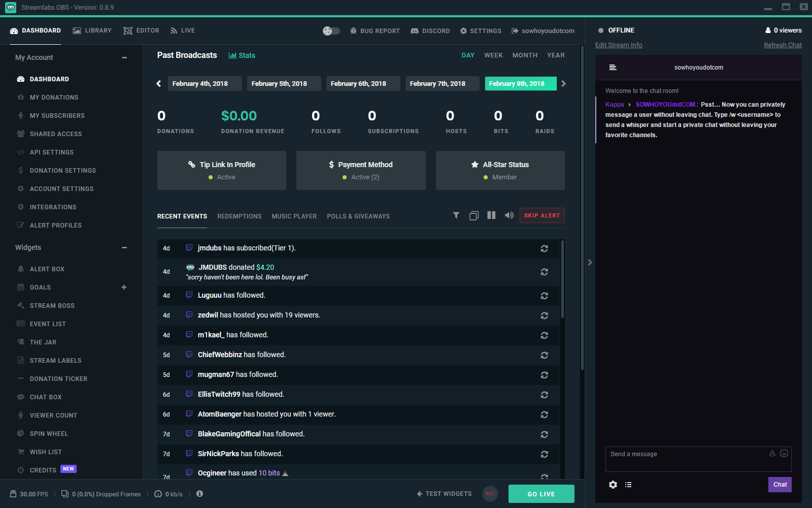This screenshot has width=812, height=508.
Task: Open the Credits widget
Action: pyautogui.click(x=43, y=470)
